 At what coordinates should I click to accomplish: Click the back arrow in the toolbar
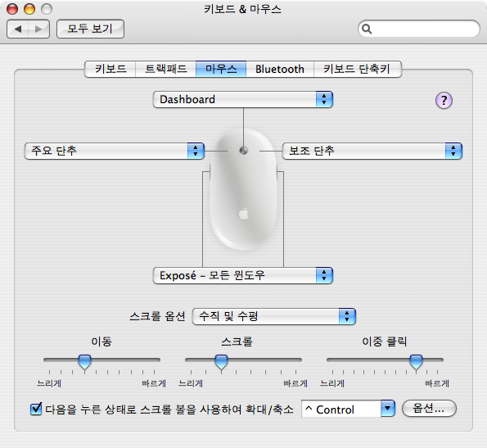(x=18, y=29)
